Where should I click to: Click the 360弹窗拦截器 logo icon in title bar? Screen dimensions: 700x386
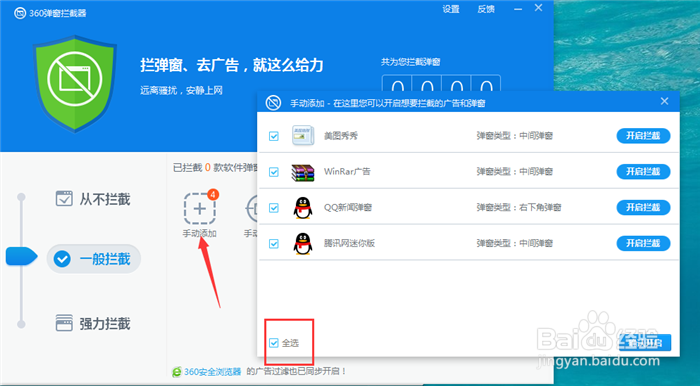[20, 13]
